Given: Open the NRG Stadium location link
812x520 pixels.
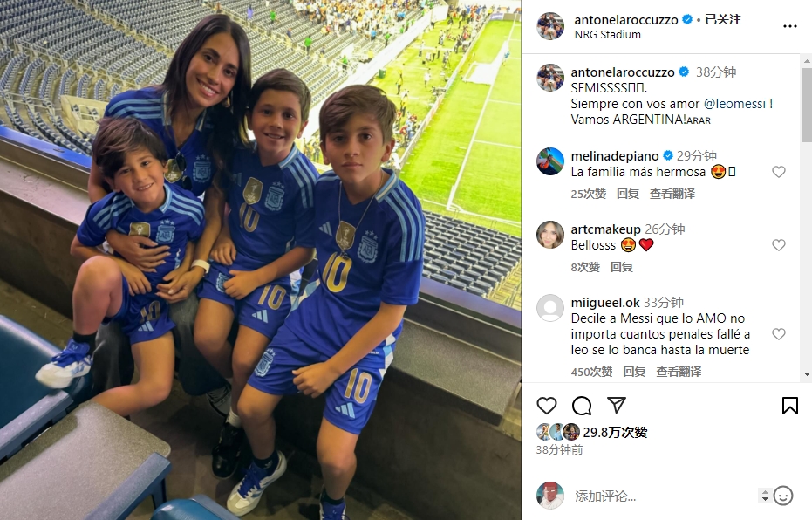Looking at the screenshot, I should click(x=607, y=35).
